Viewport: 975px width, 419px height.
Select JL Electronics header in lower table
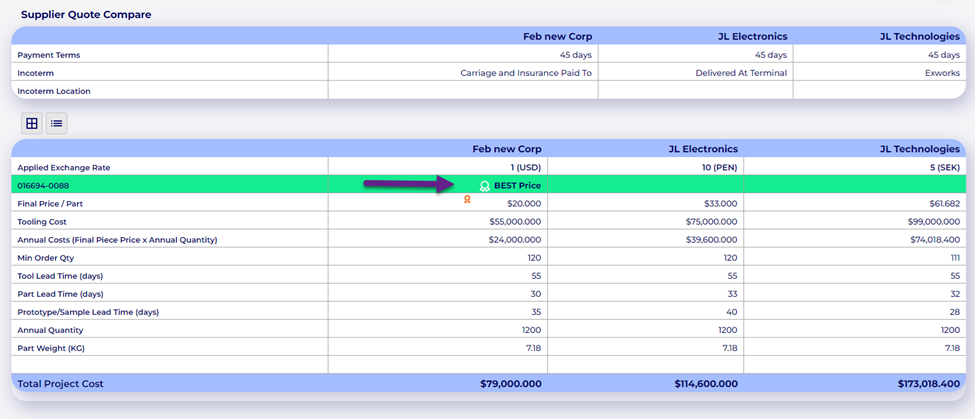click(x=703, y=149)
